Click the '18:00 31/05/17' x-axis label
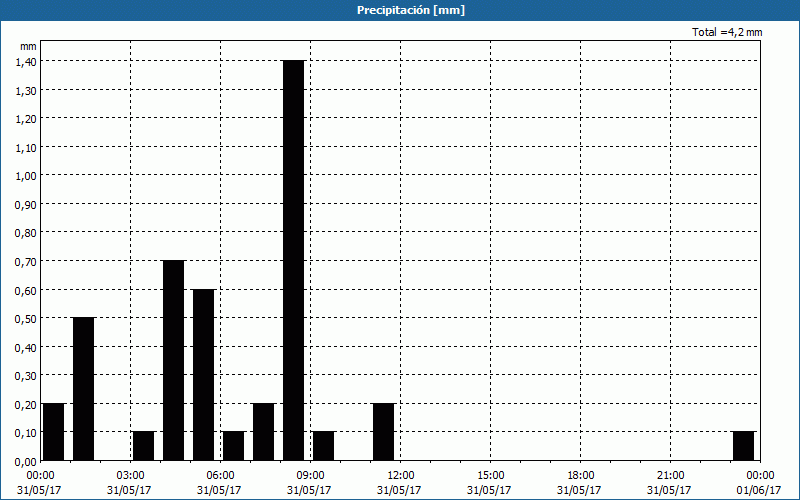The image size is (800, 500). click(580, 483)
